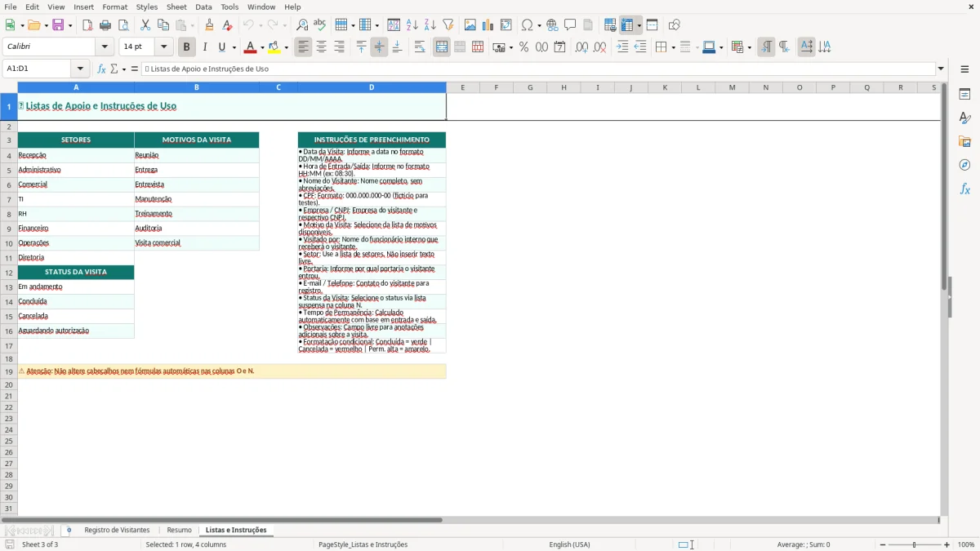The height and width of the screenshot is (551, 980).
Task: Expand the formula bar
Action: tap(941, 69)
